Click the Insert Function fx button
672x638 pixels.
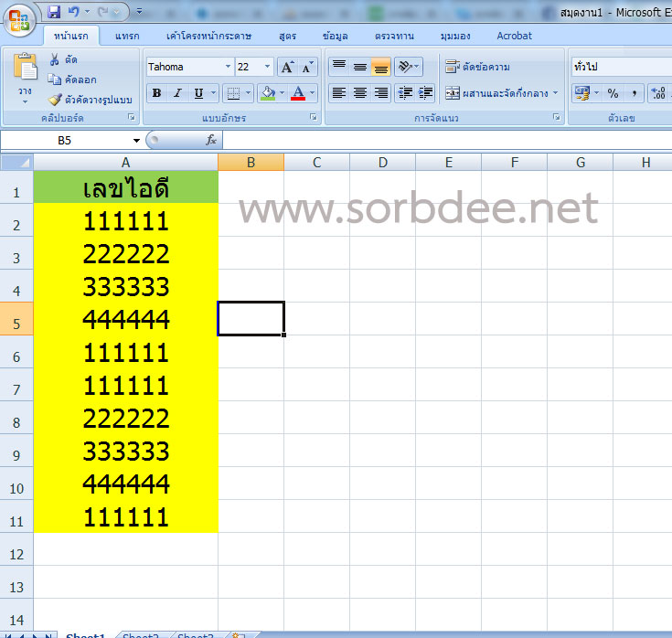(x=211, y=140)
